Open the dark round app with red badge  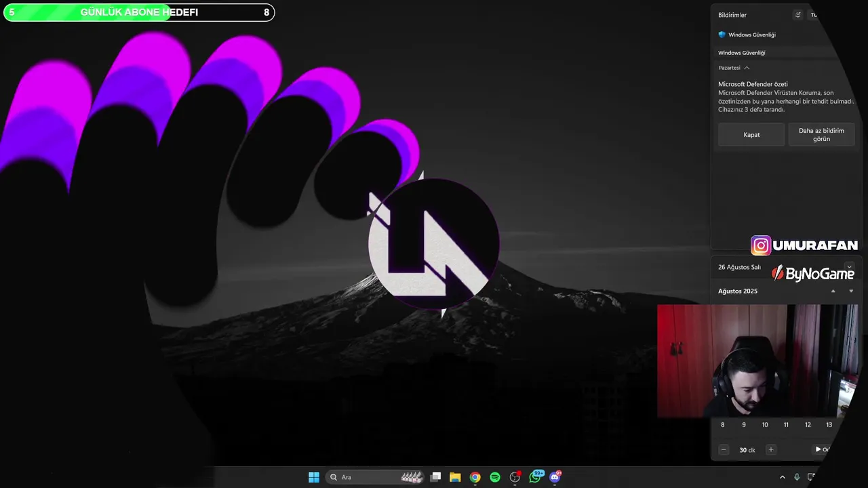pos(515,477)
